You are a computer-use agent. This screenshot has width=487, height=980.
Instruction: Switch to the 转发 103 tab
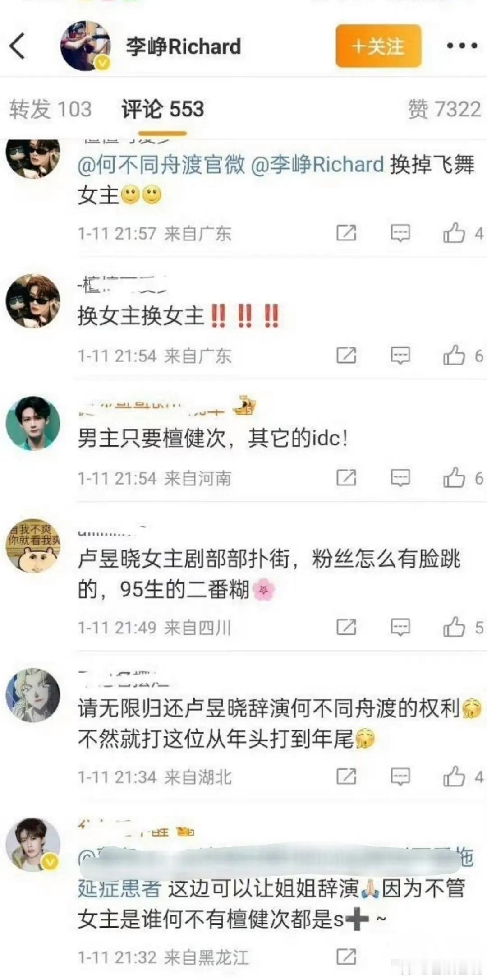[x=51, y=109]
